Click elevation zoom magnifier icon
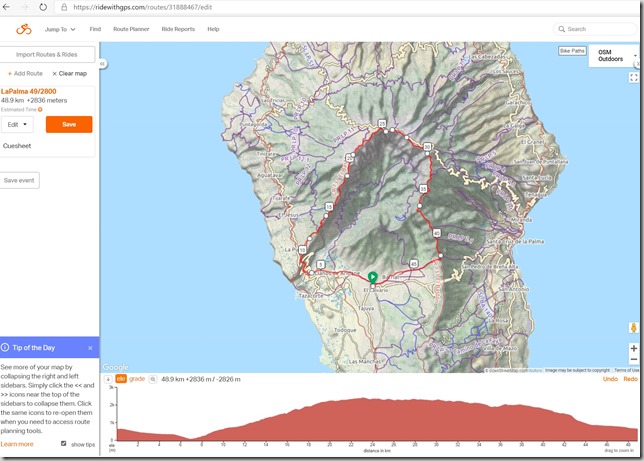This screenshot has height=461, width=644. click(153, 379)
